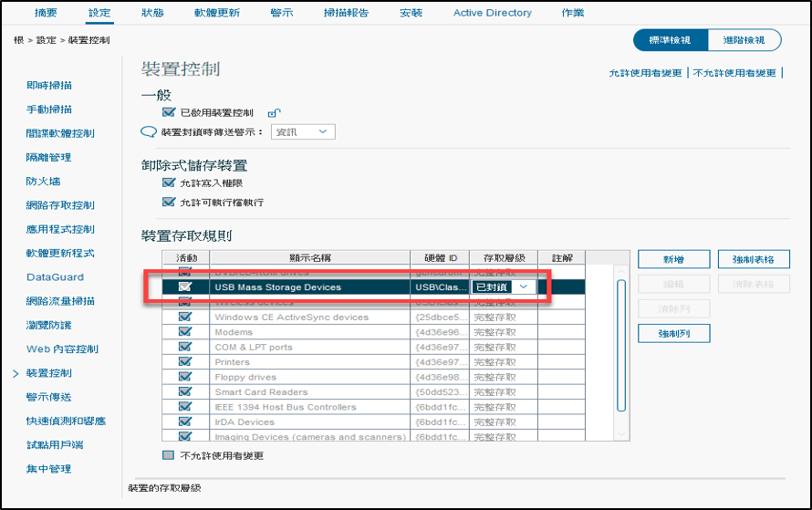Click the lock icon beside 已啟用裝置控制
Image resolution: width=812 pixels, height=510 pixels.
274,113
